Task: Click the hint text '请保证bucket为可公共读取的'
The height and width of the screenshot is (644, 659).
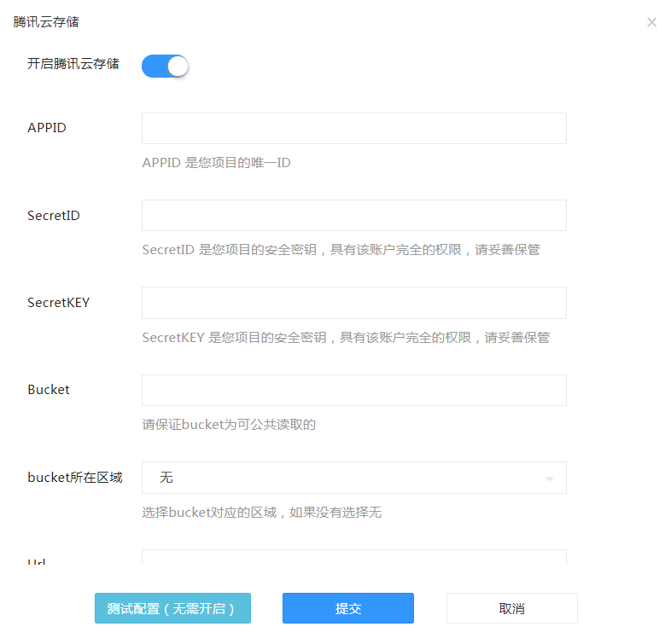Action: tap(229, 424)
